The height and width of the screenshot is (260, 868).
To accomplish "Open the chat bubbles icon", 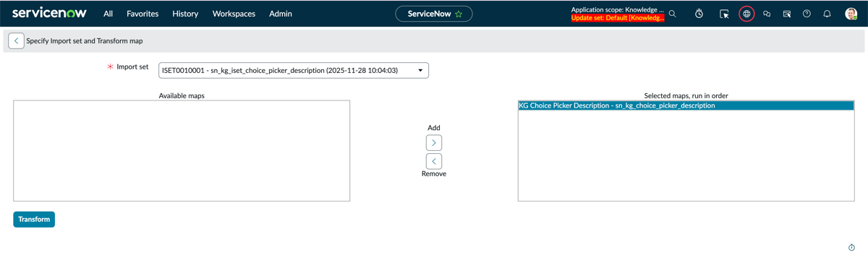I will (767, 14).
